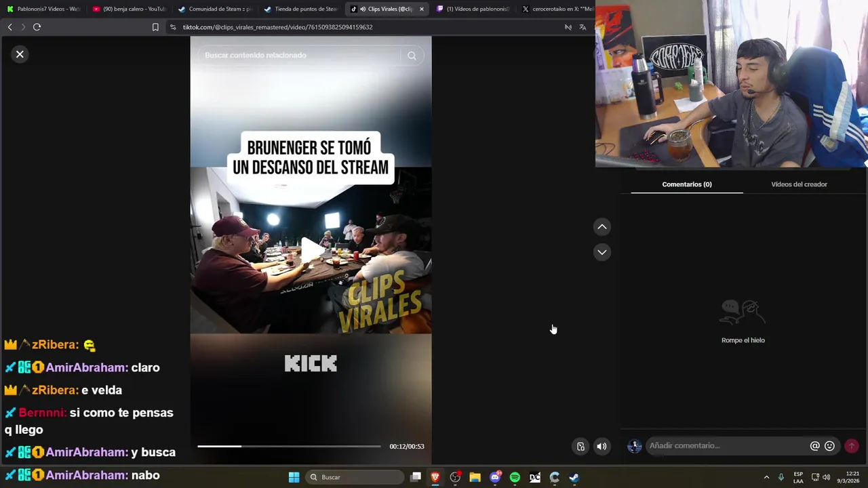The height and width of the screenshot is (488, 868).
Task: Seek on the video progress bar
Action: (x=290, y=446)
